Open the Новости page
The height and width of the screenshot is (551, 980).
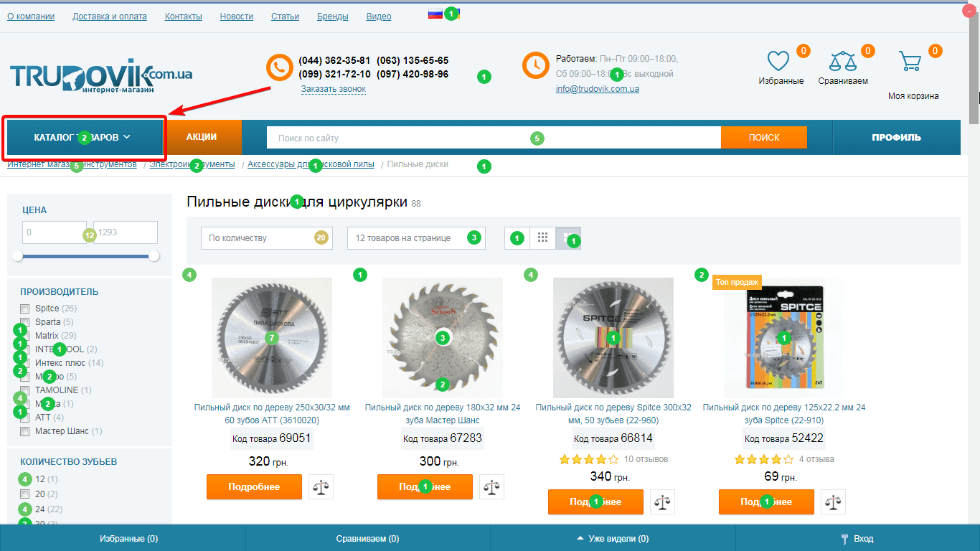tap(237, 17)
